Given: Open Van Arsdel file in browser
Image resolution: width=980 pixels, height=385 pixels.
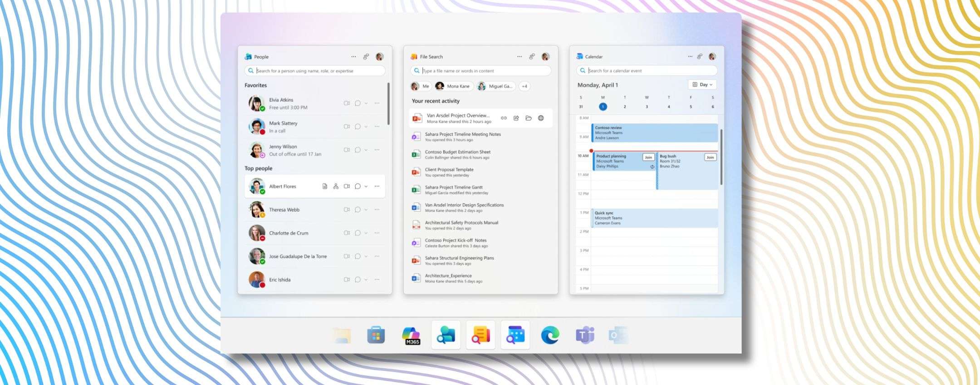Looking at the screenshot, I should pyautogui.click(x=541, y=118).
